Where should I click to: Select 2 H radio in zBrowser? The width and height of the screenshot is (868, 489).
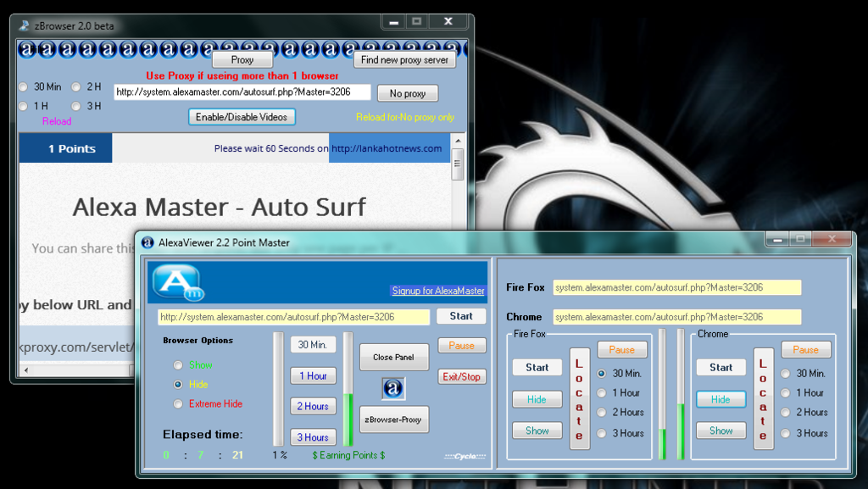(x=75, y=86)
